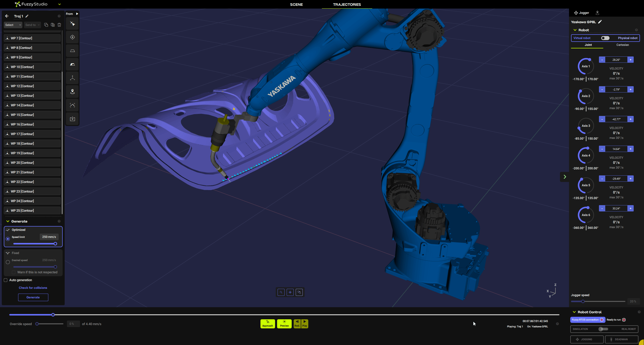Click the viewport rotate view icon
This screenshot has width=644, height=345.
299,292
